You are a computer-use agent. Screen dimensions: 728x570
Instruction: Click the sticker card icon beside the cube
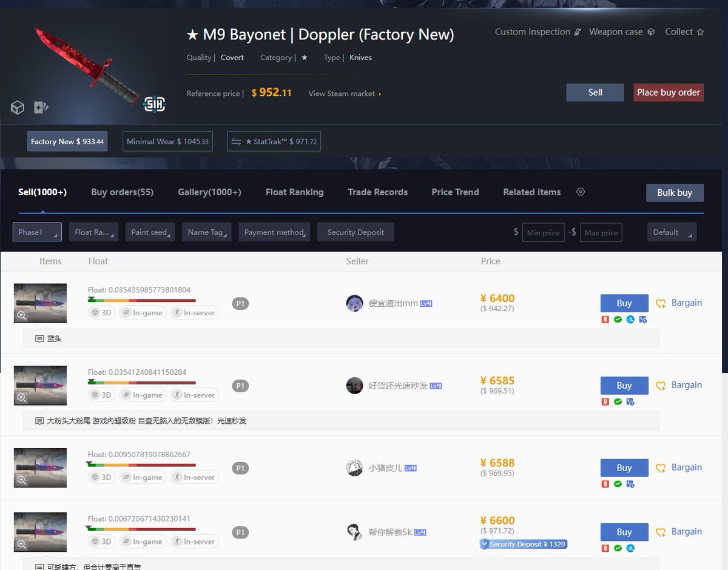pos(41,108)
